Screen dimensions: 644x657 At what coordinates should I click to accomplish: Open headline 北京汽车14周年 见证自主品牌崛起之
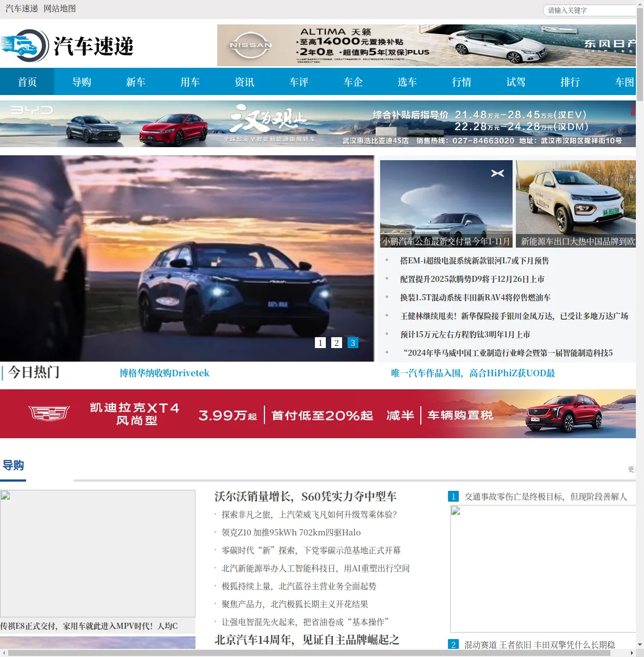[x=307, y=640]
